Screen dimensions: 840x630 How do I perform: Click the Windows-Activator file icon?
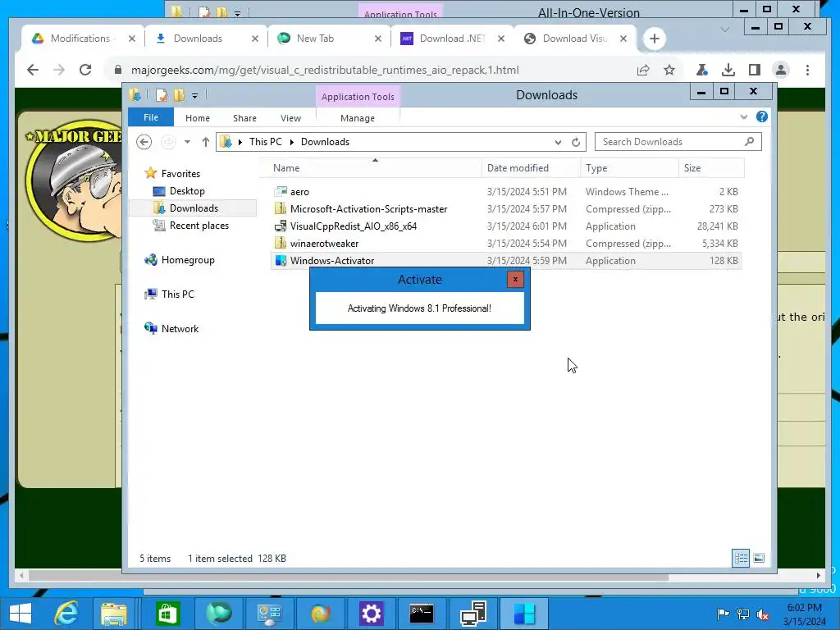pos(281,260)
